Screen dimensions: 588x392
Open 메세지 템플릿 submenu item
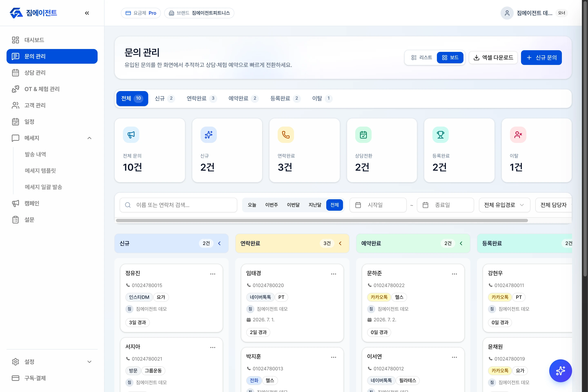point(40,171)
